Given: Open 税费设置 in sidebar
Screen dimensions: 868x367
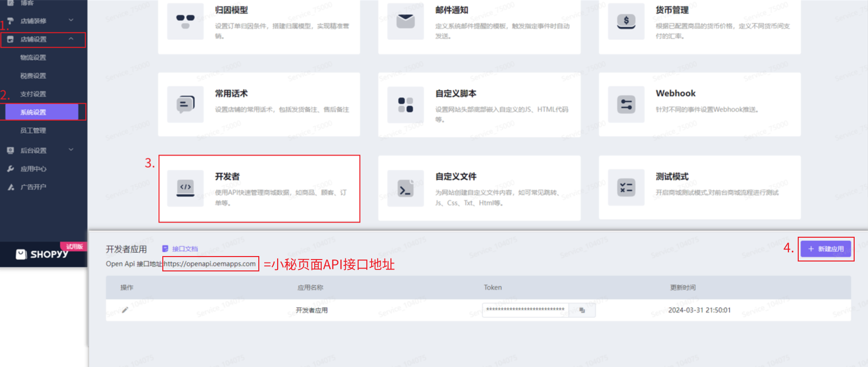Looking at the screenshot, I should (x=33, y=76).
